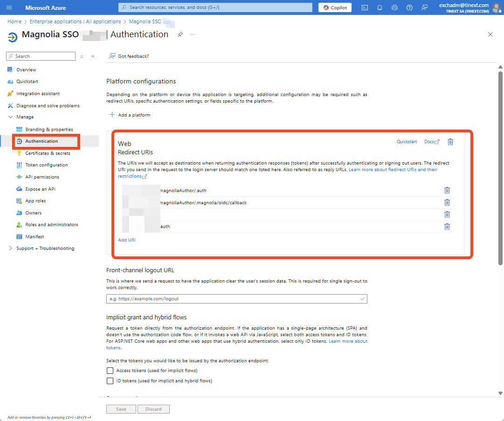
Task: Enable Access tokens checkbox
Action: coord(110,371)
